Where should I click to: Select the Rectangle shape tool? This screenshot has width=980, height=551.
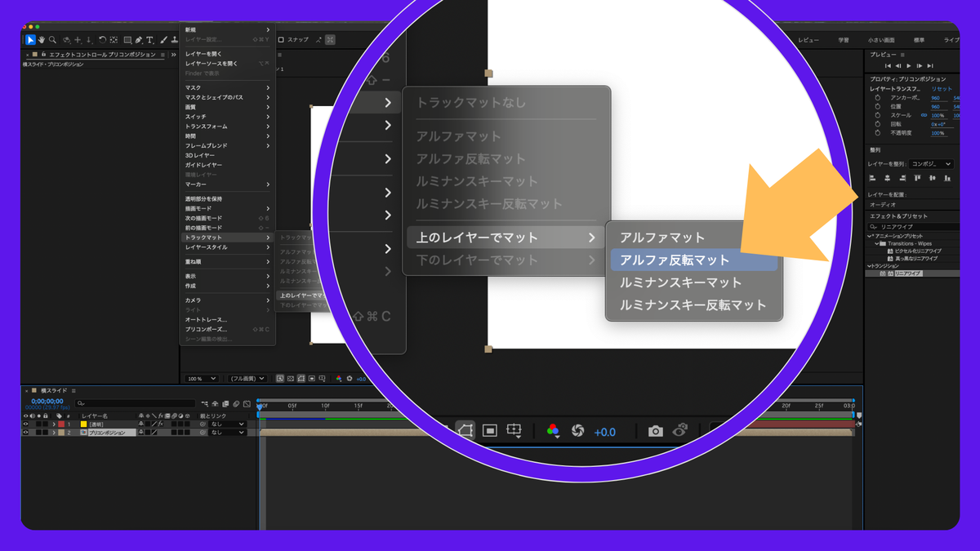point(127,40)
